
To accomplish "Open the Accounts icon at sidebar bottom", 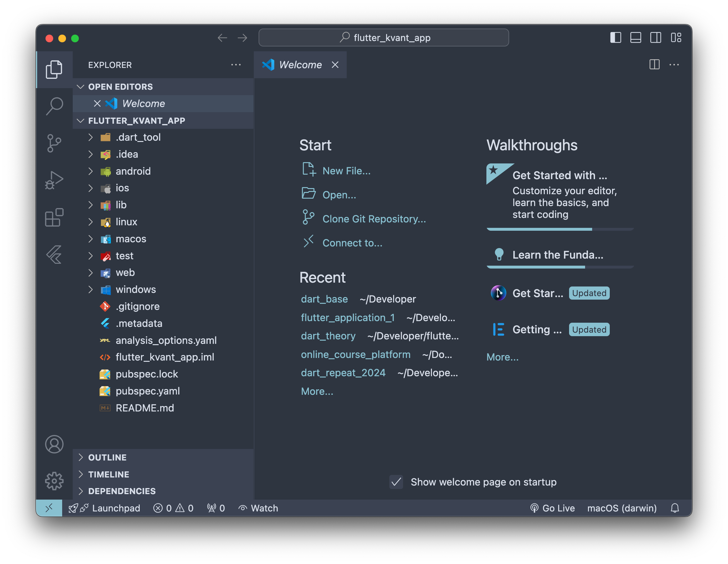I will (54, 444).
